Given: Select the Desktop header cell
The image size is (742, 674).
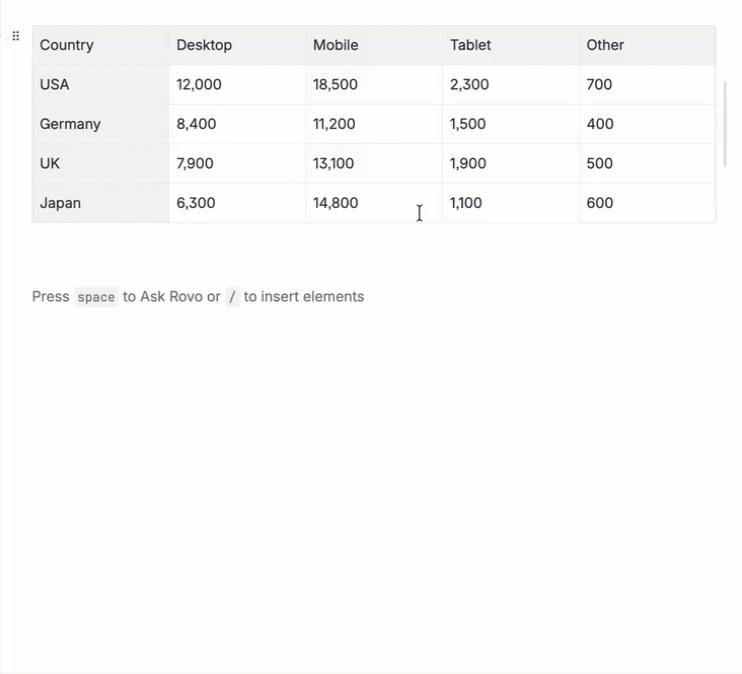Looking at the screenshot, I should click(237, 45).
